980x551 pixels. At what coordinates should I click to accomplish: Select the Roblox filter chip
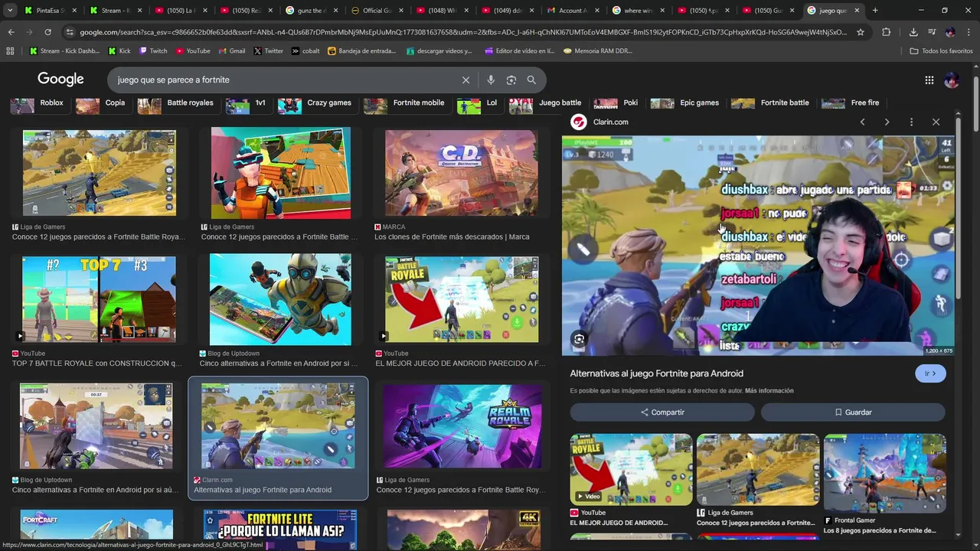[38, 104]
